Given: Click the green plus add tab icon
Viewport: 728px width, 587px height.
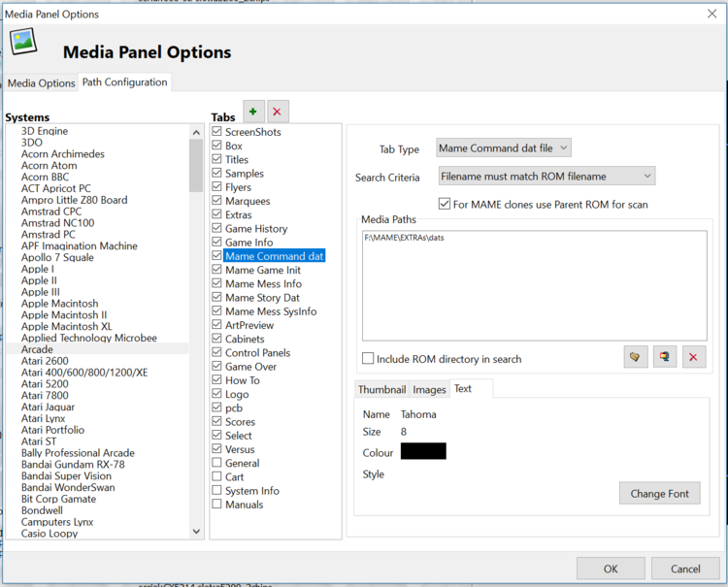Looking at the screenshot, I should (x=253, y=112).
